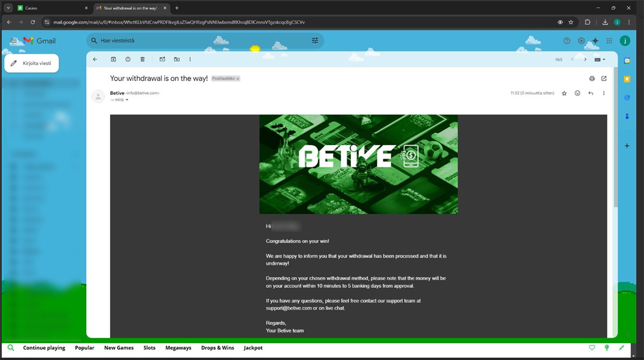Select Continue playing in casino menu

pos(44,348)
